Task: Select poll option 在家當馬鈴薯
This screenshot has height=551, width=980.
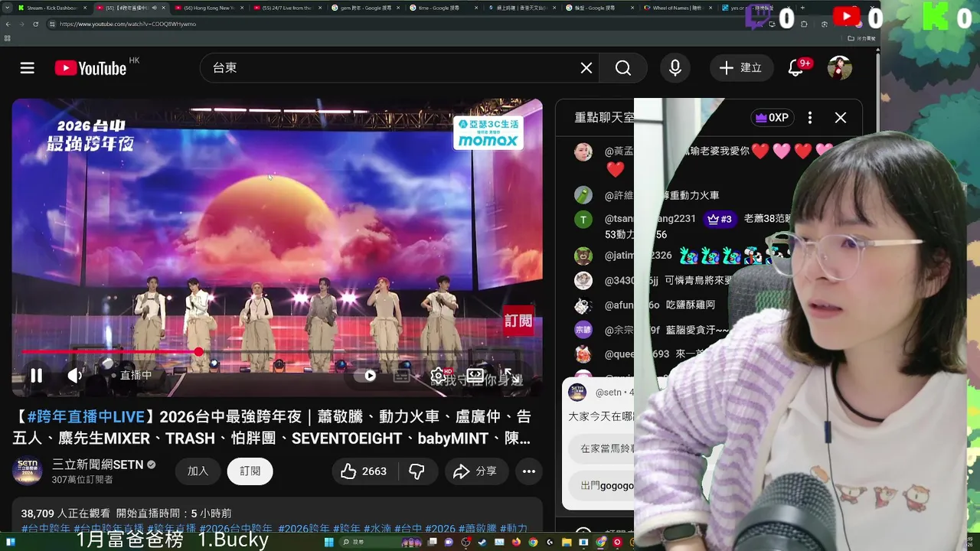Action: [602, 449]
